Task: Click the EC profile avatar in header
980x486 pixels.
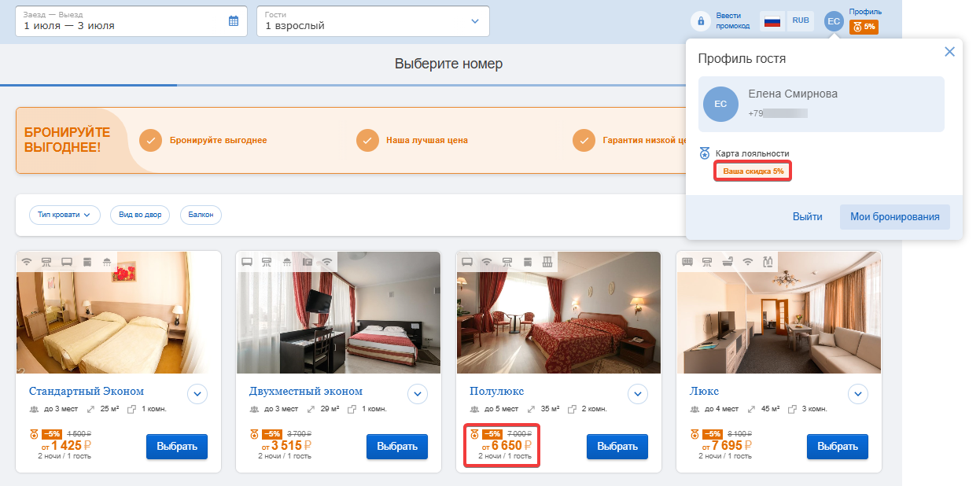Action: point(834,21)
